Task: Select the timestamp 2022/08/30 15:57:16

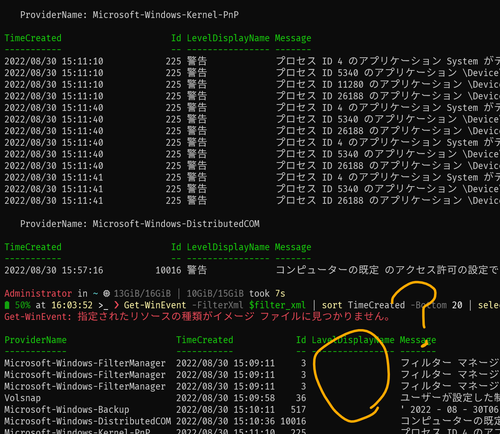Action: tap(54, 270)
